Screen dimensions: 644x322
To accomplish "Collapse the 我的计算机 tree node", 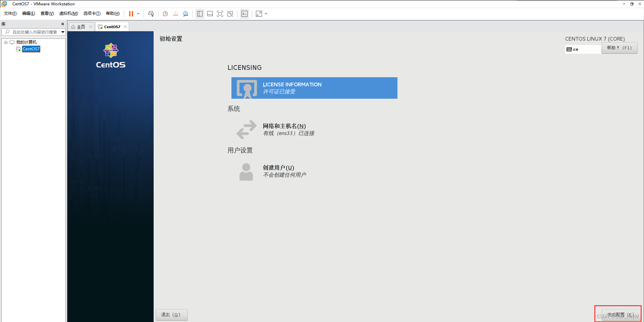I will [x=6, y=42].
